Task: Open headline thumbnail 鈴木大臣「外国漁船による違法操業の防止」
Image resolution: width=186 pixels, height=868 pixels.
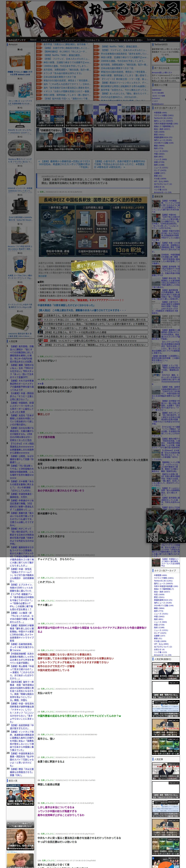Action: pos(121,139)
